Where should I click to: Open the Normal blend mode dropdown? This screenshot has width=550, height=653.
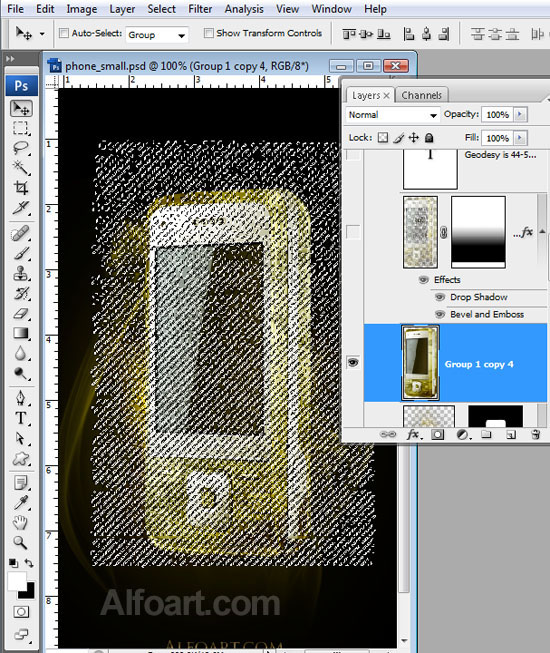point(392,115)
